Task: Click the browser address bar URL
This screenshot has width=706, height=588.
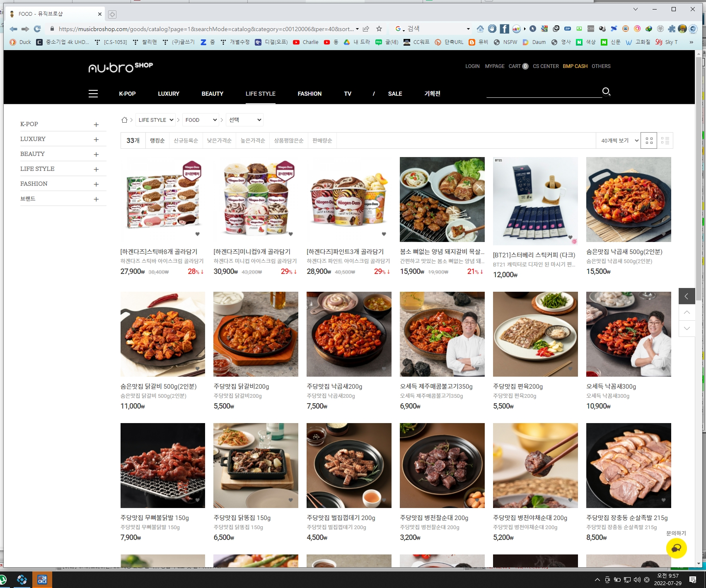Action: (x=206, y=29)
